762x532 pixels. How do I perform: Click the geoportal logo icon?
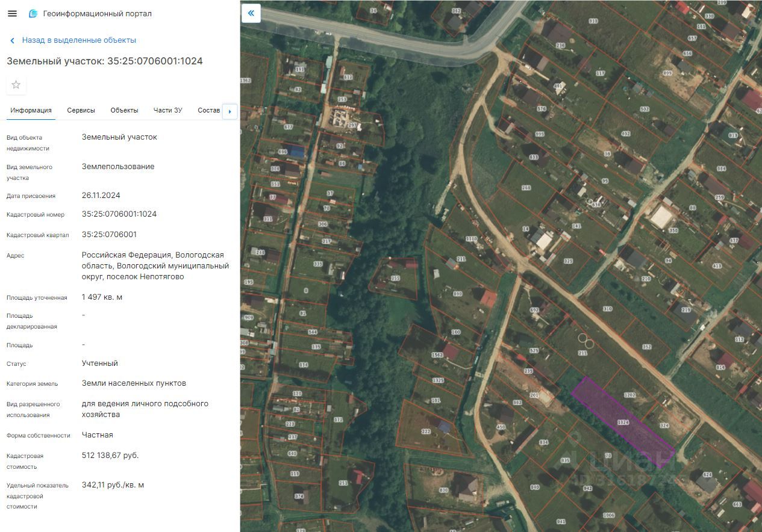[33, 13]
